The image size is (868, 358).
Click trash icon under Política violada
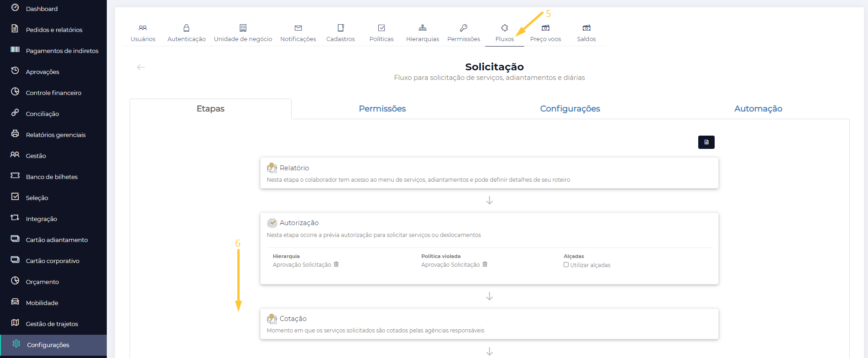pyautogui.click(x=485, y=264)
